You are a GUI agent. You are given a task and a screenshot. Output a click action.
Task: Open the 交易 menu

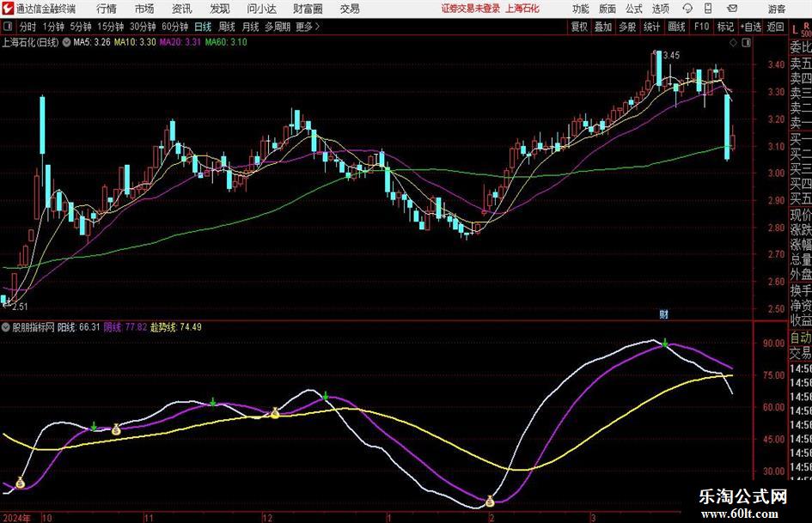[350, 9]
